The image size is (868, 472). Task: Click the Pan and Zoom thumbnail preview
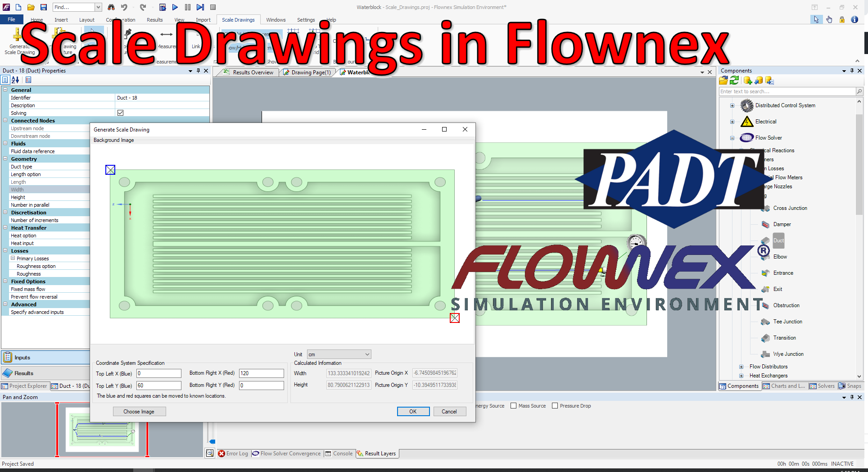pyautogui.click(x=102, y=430)
